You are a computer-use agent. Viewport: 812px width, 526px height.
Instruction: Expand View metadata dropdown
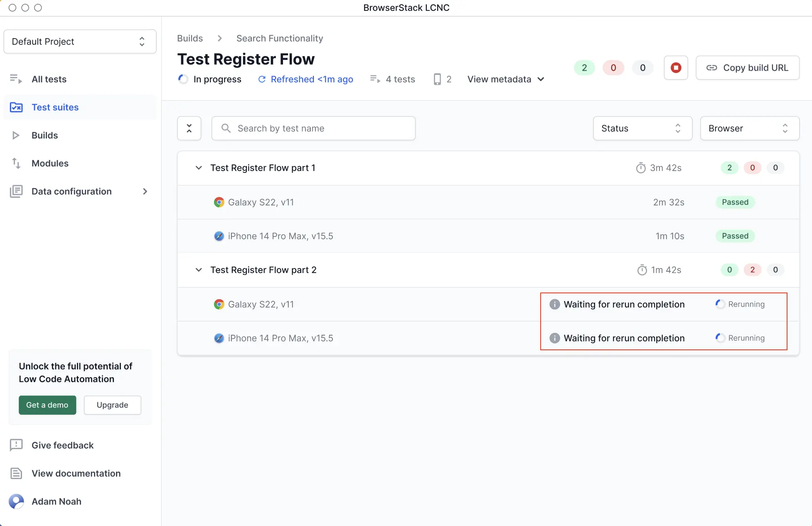coord(506,79)
